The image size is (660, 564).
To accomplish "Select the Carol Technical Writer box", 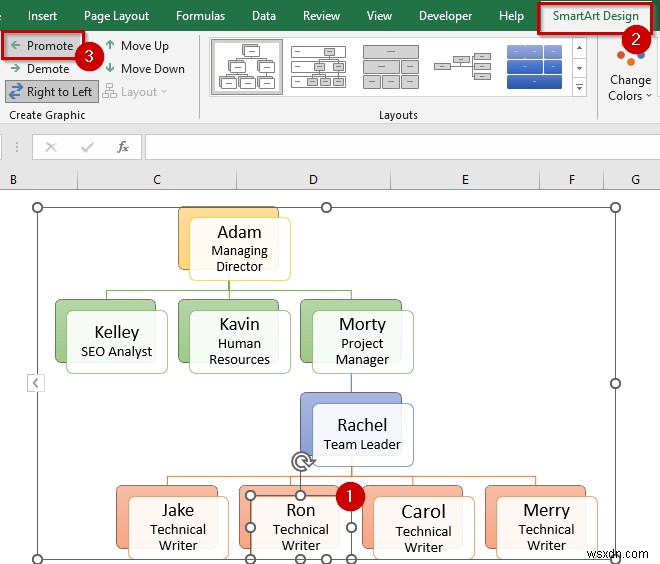I will pyautogui.click(x=423, y=529).
